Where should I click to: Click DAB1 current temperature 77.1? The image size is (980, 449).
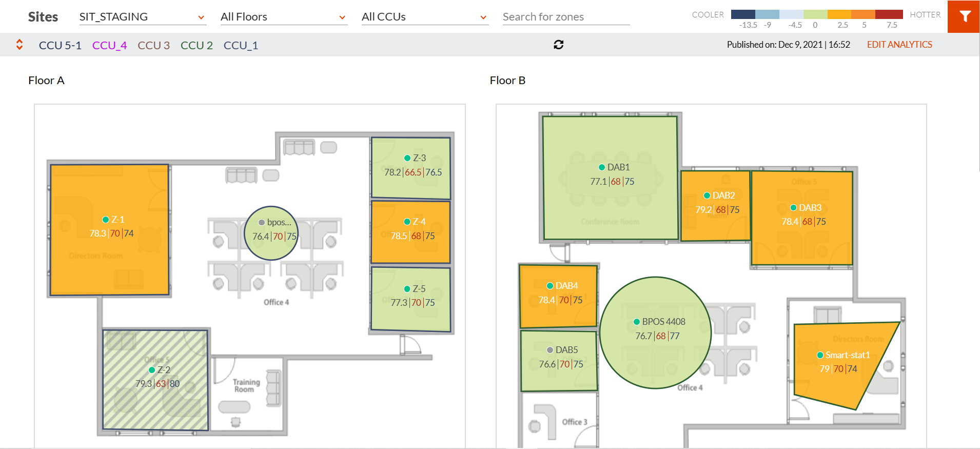coord(598,182)
